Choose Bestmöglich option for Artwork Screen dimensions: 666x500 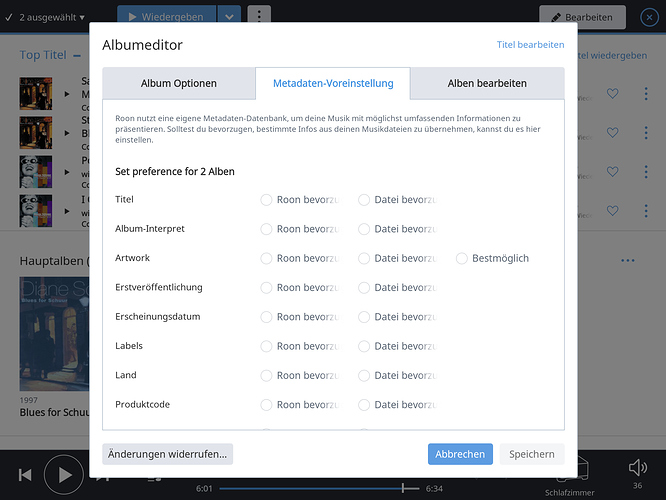point(462,258)
